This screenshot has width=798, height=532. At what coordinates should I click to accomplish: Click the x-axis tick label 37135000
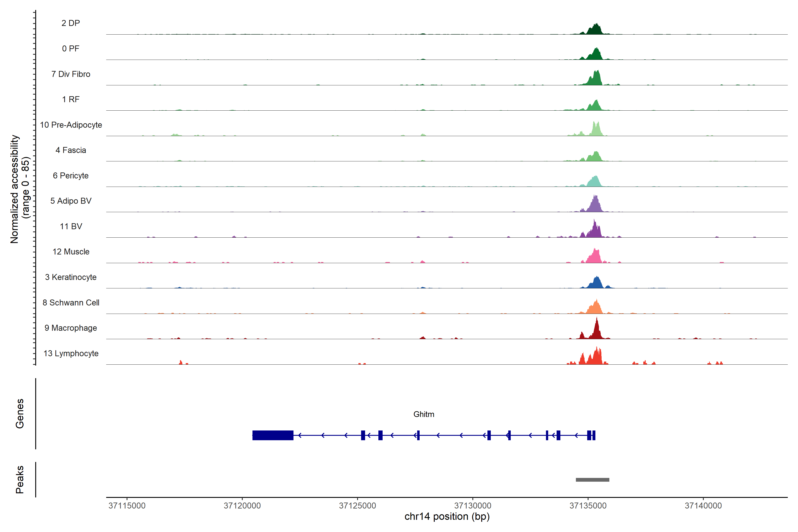(588, 506)
